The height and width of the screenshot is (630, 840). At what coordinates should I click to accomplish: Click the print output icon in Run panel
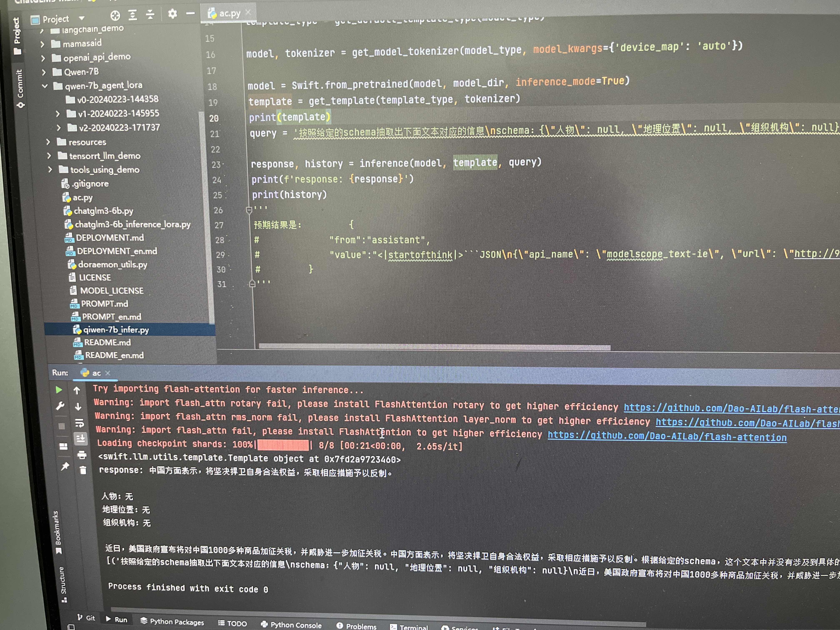click(x=82, y=455)
